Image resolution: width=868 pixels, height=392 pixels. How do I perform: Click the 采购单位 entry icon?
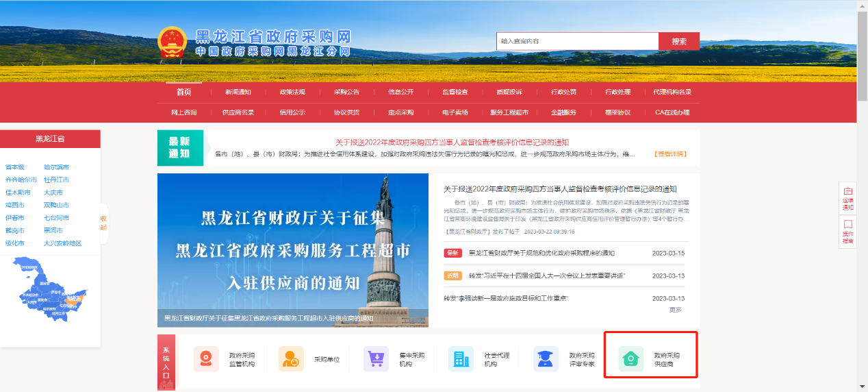(291, 359)
